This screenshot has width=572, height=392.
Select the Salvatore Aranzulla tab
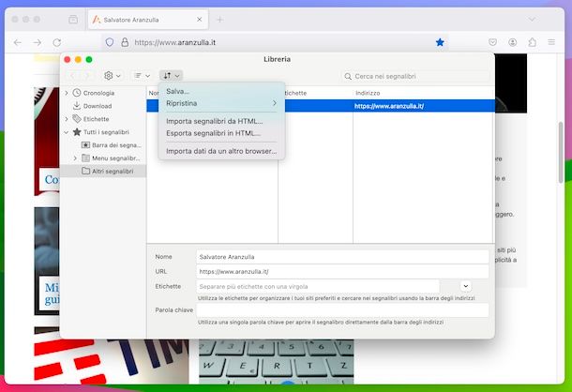(x=148, y=20)
